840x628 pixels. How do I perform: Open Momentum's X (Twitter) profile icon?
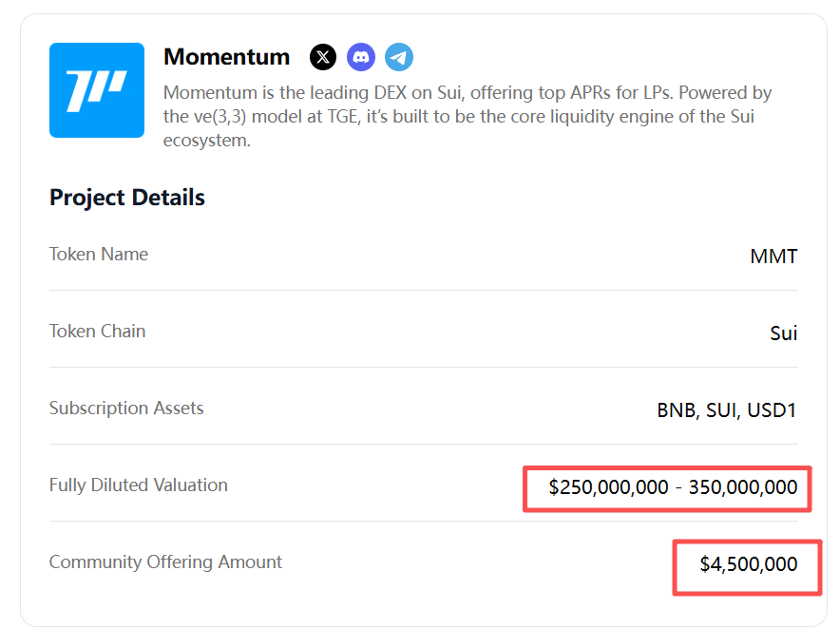click(x=323, y=57)
